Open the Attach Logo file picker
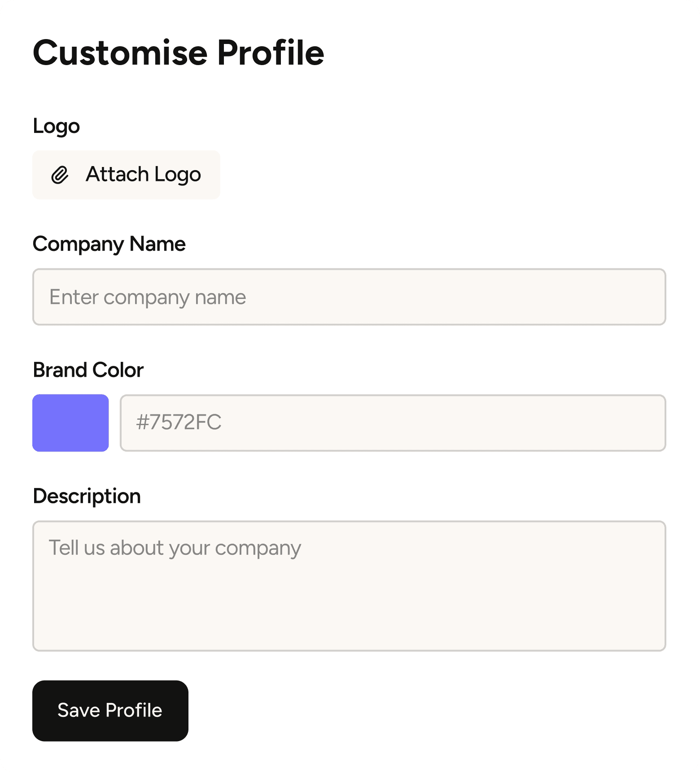The width and height of the screenshot is (700, 773). click(x=126, y=175)
